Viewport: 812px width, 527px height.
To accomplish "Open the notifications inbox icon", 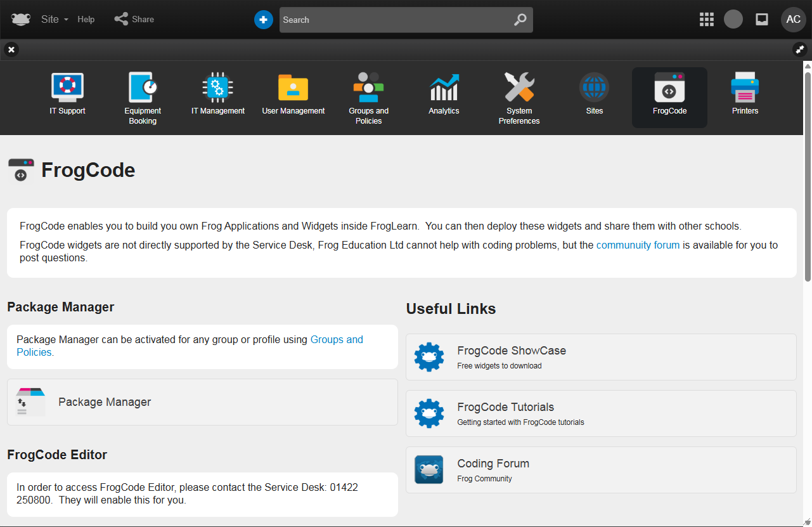I will click(x=762, y=20).
